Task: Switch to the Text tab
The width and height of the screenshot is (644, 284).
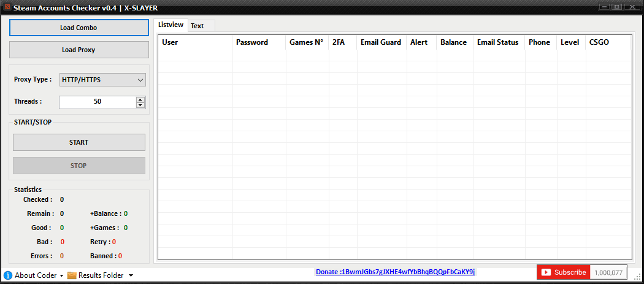Action: point(197,26)
